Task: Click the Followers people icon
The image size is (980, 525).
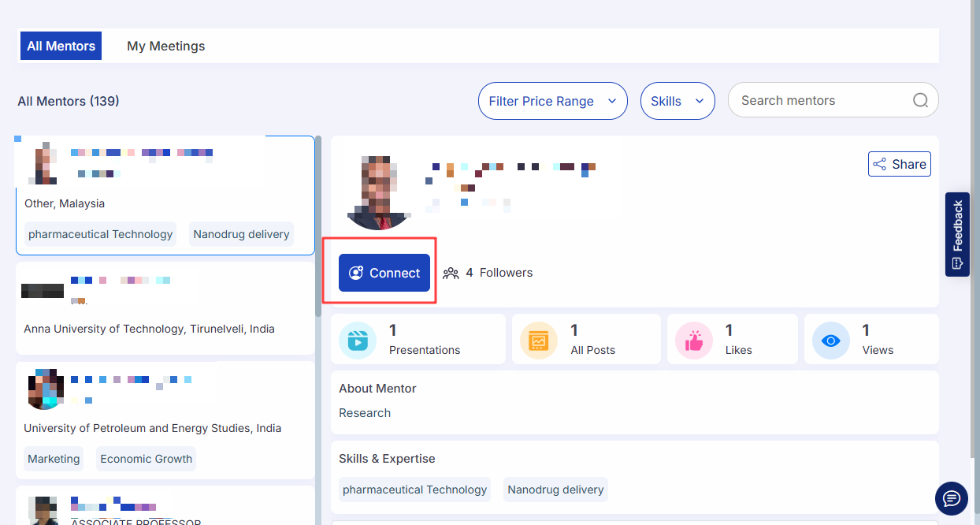Action: [451, 273]
